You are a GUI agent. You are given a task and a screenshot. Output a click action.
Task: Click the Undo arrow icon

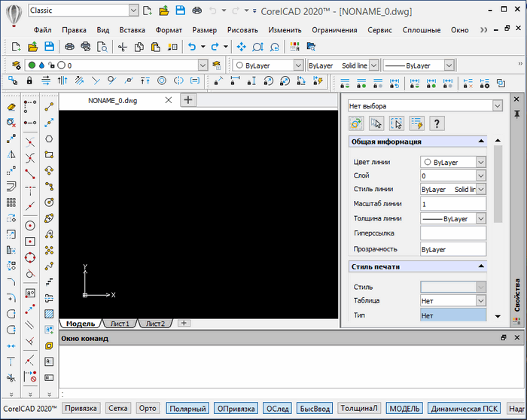tap(191, 47)
